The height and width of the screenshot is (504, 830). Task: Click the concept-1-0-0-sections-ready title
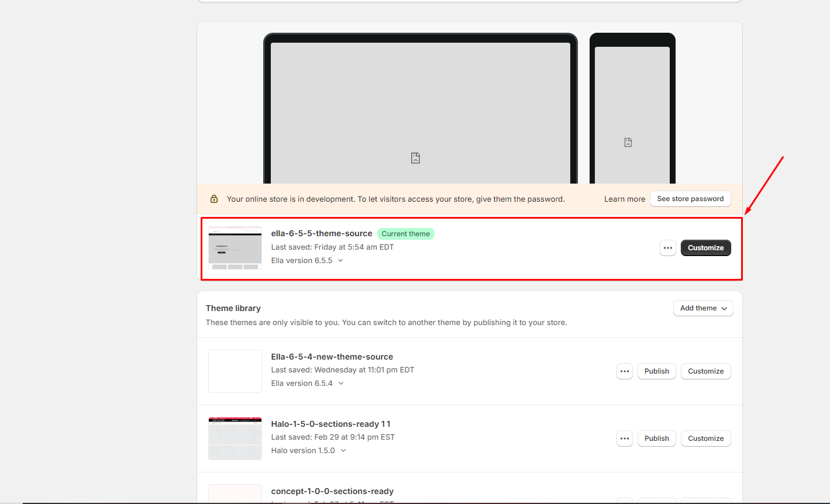click(x=332, y=491)
